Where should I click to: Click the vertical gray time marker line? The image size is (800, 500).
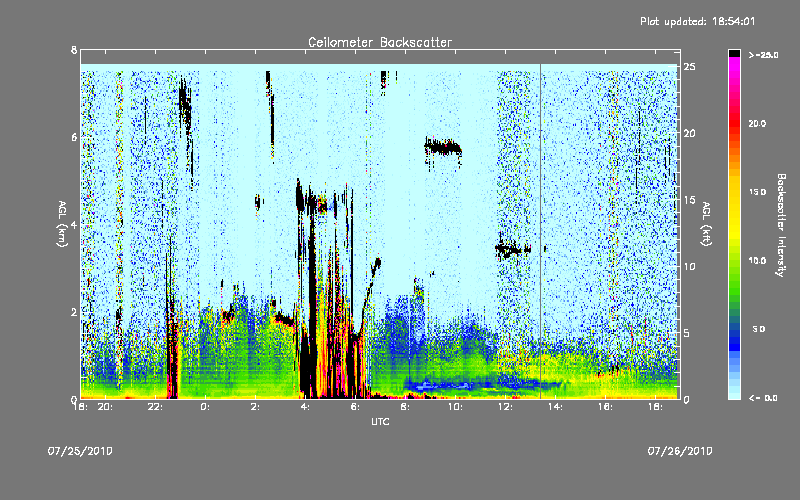[x=540, y=230]
